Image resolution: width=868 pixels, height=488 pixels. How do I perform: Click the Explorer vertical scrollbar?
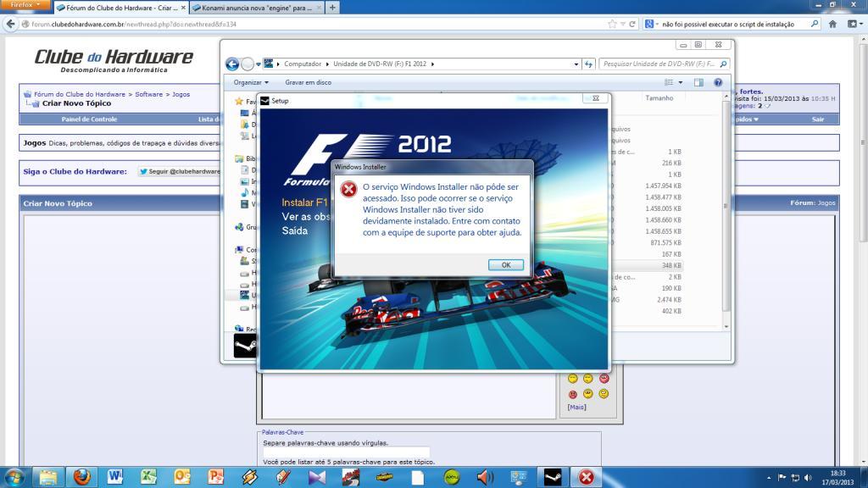726,205
